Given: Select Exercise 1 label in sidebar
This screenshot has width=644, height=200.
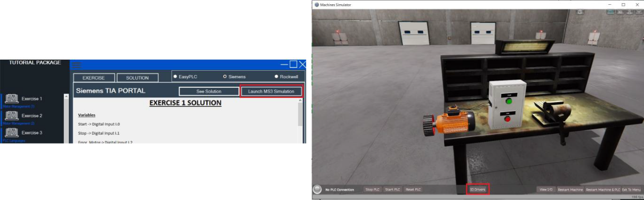Looking at the screenshot, I should (x=32, y=99).
